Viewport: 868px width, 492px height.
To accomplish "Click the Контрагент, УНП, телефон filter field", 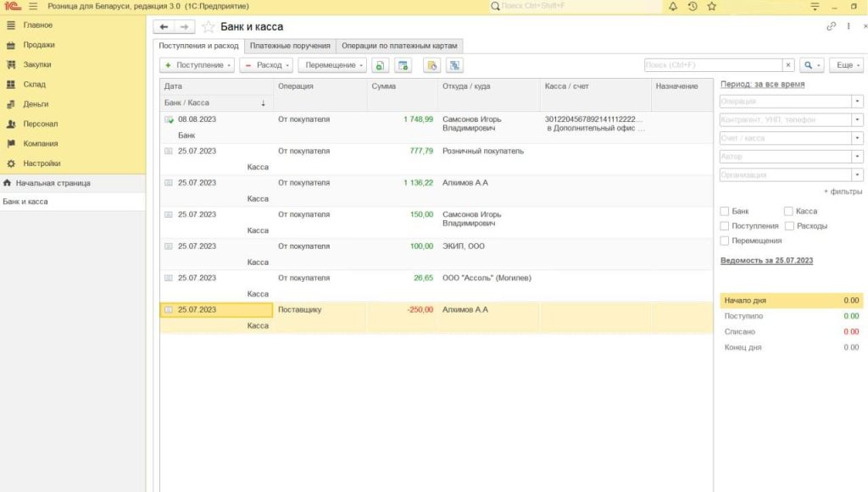I will tap(785, 119).
